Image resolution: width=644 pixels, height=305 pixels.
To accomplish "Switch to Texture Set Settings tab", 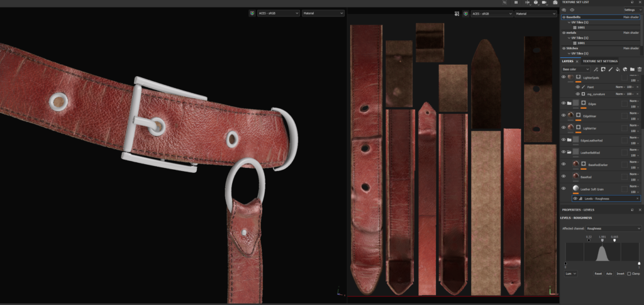I will point(600,61).
